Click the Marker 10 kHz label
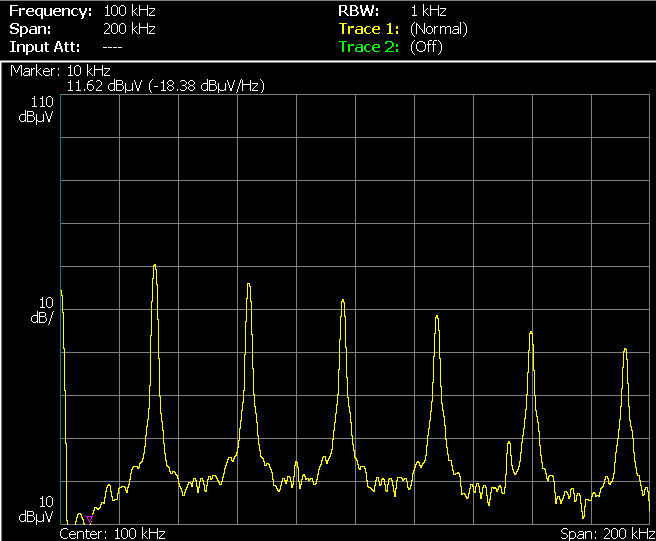 click(60, 70)
